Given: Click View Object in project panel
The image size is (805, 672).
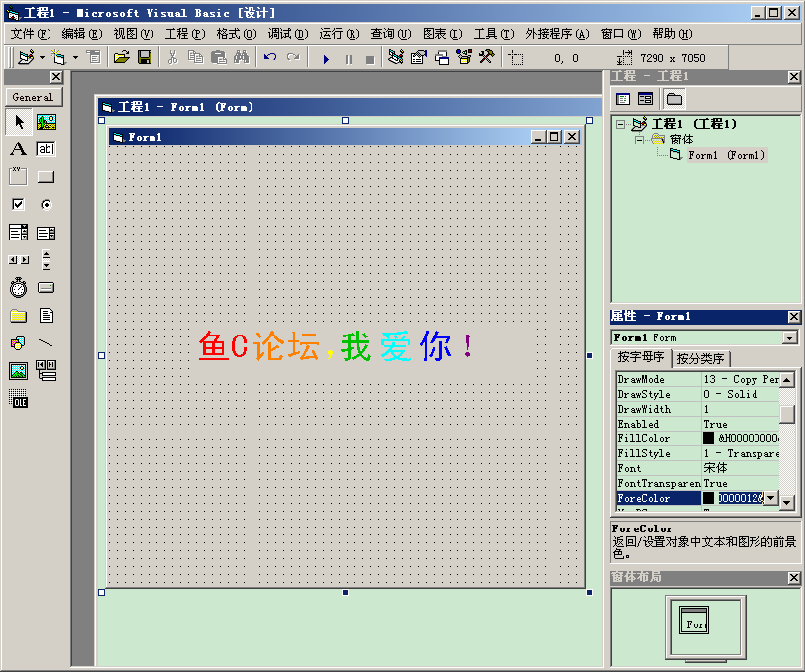Looking at the screenshot, I should point(646,99).
